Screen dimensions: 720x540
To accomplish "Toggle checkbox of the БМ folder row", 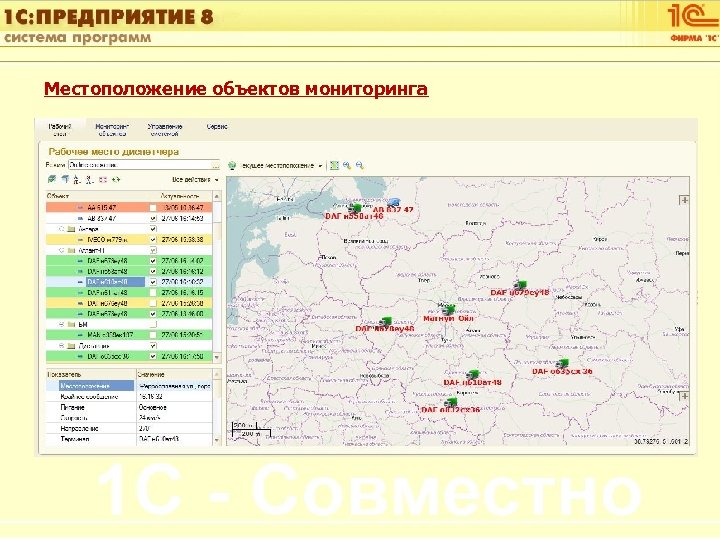I will tap(153, 324).
